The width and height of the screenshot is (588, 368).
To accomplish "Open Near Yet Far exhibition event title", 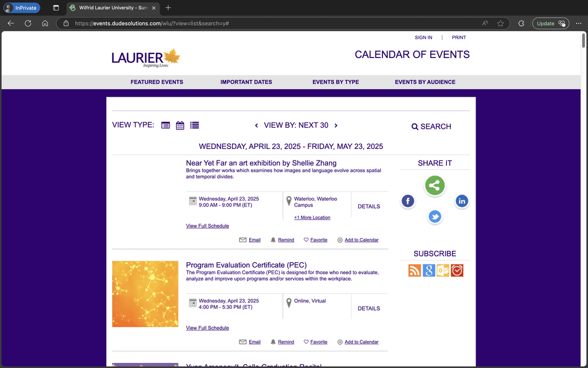I will coord(261,163).
